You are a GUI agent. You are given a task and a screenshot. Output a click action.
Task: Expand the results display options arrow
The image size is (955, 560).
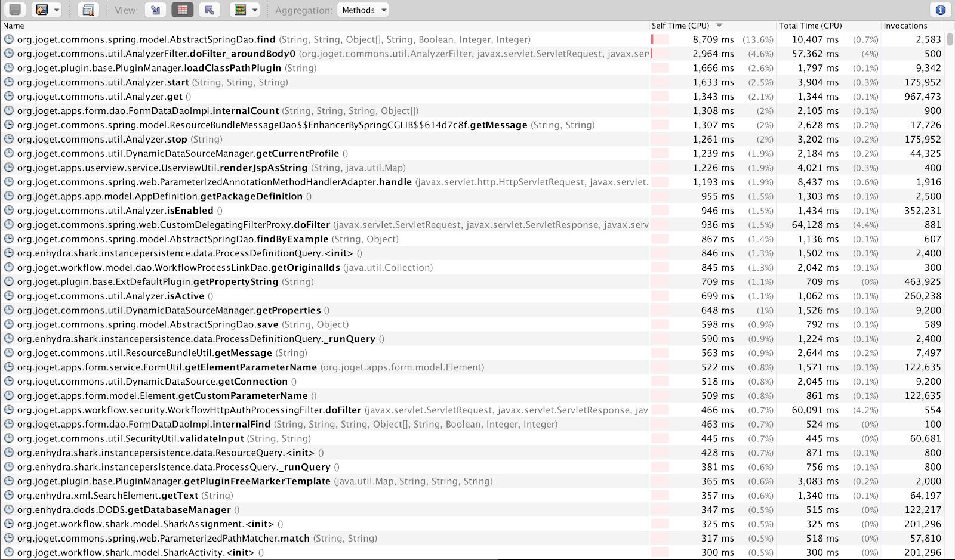click(255, 10)
